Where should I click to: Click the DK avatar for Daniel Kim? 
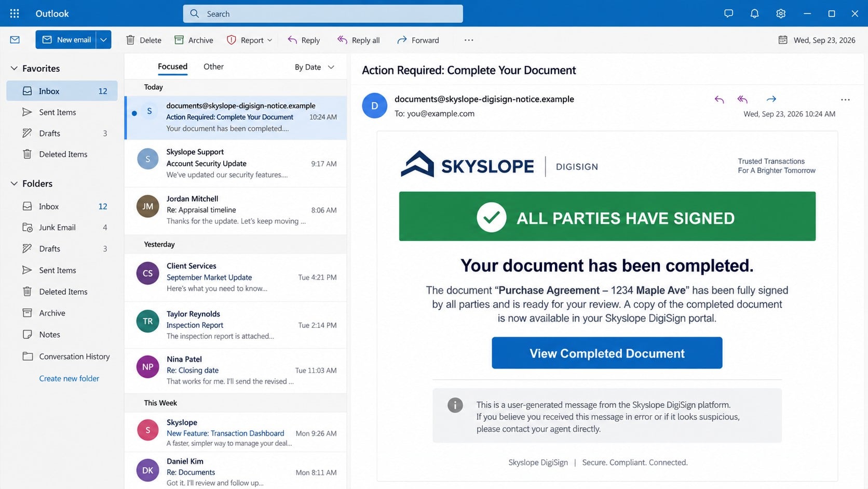click(147, 470)
